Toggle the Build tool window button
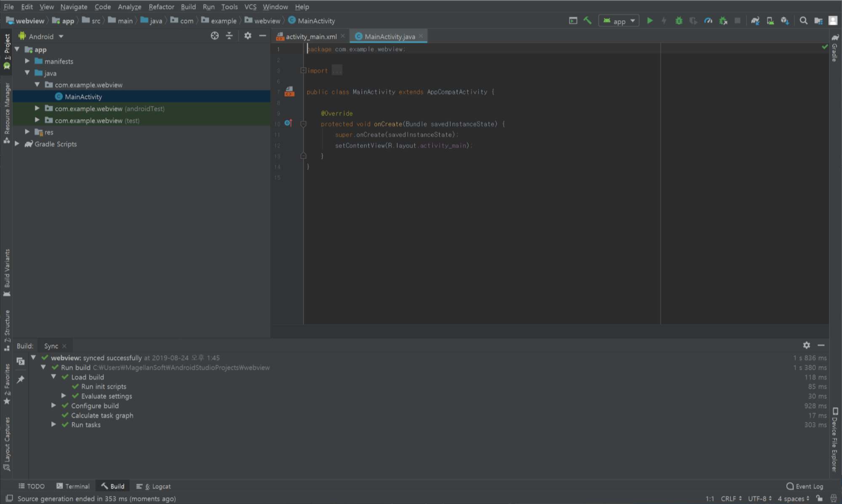This screenshot has height=504, width=842. point(113,486)
